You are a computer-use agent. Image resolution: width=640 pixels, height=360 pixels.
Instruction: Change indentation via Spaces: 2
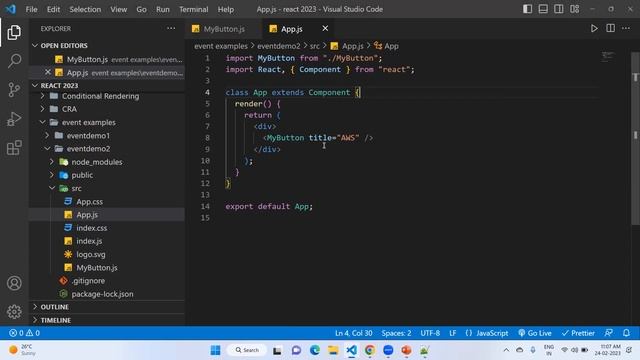396,333
